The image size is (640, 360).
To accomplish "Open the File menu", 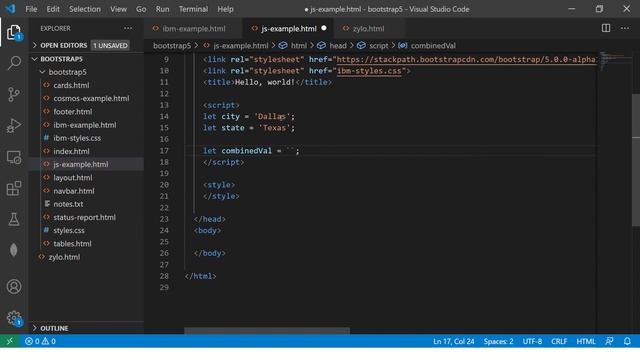I will [x=31, y=9].
